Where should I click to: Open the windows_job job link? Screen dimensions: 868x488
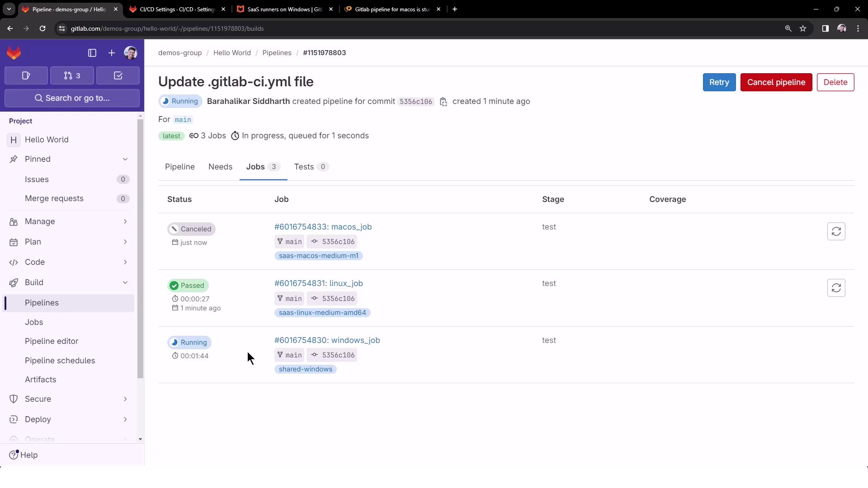click(327, 340)
